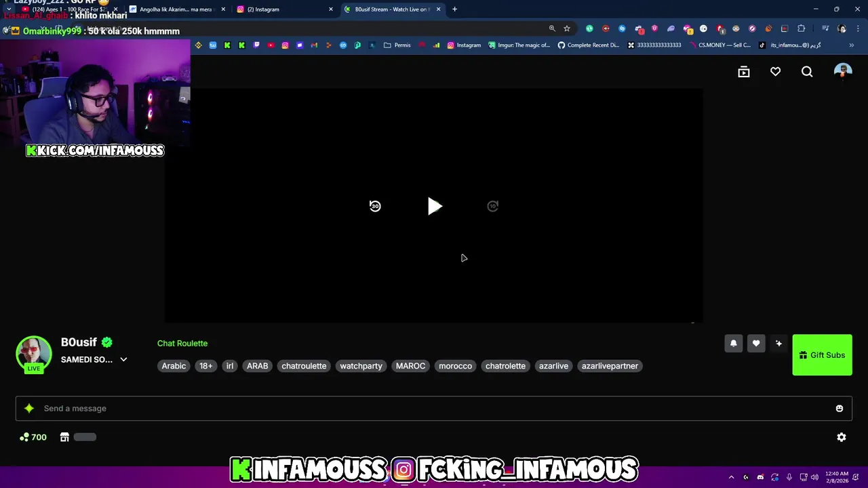Viewport: 868px width, 488px height.
Task: Open the browser media control icon
Action: 825,28
